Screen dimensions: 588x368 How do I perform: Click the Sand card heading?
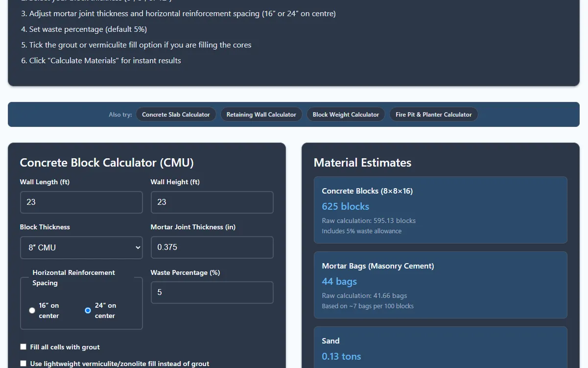330,341
